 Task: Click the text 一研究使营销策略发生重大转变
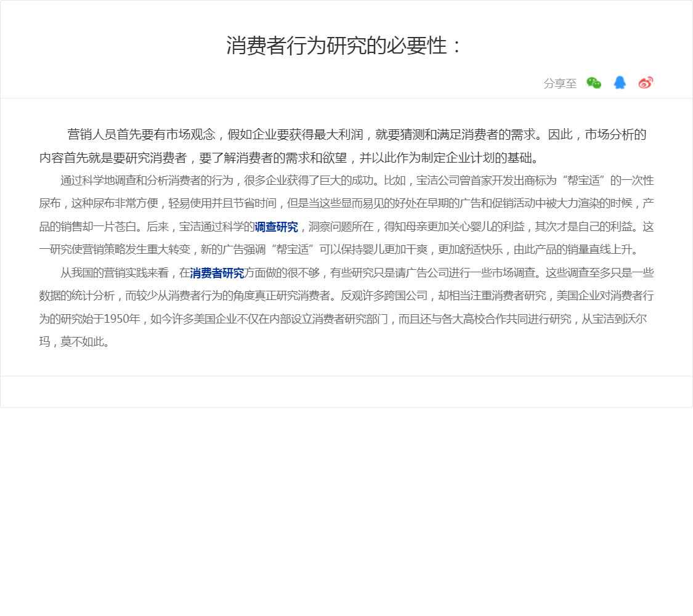click(x=115, y=249)
